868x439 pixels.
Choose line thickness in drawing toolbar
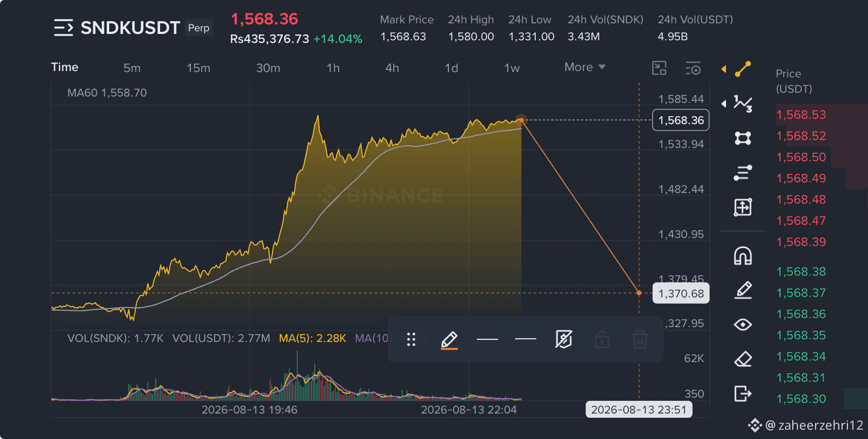[488, 339]
